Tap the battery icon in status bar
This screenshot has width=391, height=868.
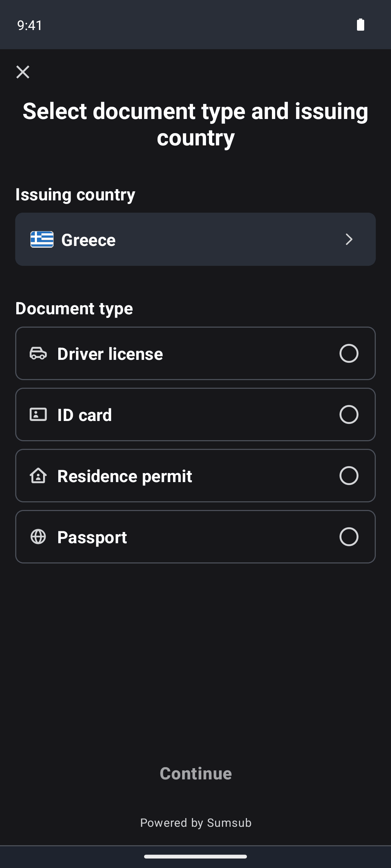coord(361,25)
